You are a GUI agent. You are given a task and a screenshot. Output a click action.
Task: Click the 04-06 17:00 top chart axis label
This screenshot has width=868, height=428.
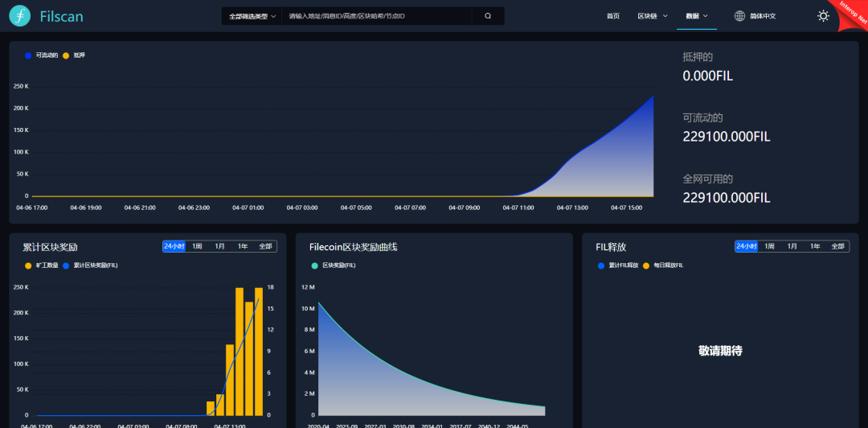point(32,208)
